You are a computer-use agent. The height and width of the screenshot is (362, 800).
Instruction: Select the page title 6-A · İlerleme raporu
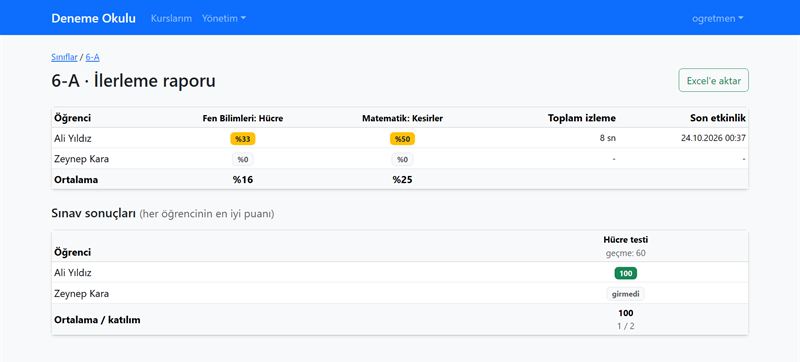click(x=133, y=81)
